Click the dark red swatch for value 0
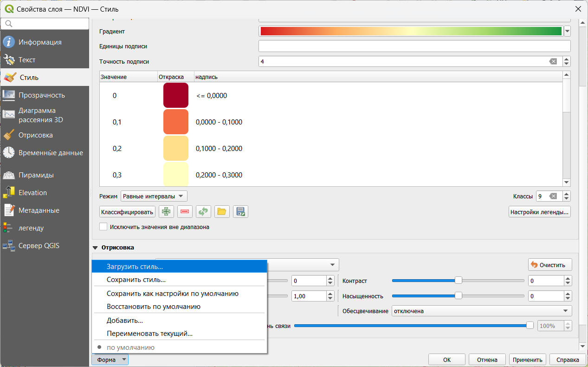Image resolution: width=588 pixels, height=367 pixels. point(175,96)
